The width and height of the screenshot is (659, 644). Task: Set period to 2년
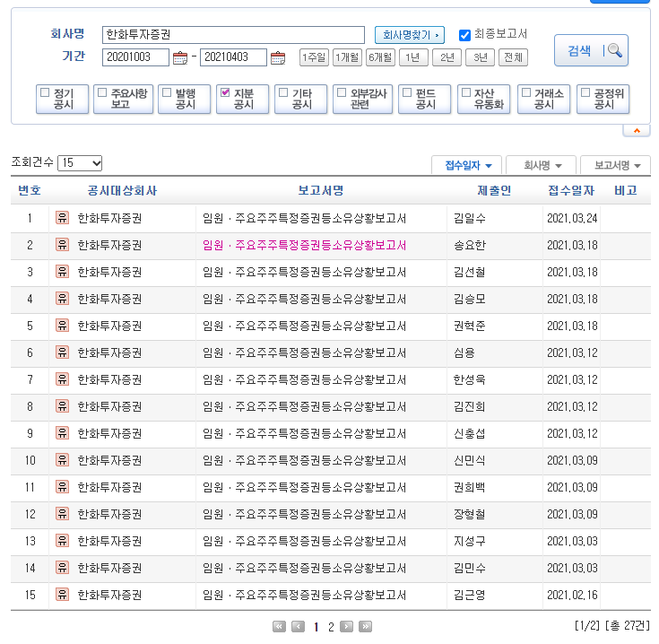click(x=447, y=57)
